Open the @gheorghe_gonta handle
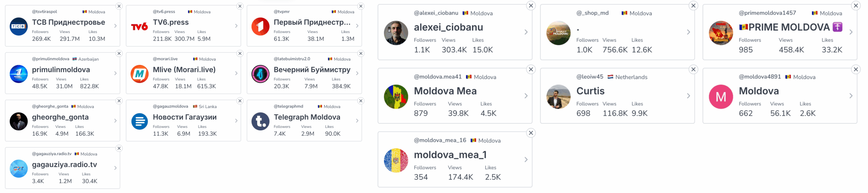The width and height of the screenshot is (868, 193). 50,106
